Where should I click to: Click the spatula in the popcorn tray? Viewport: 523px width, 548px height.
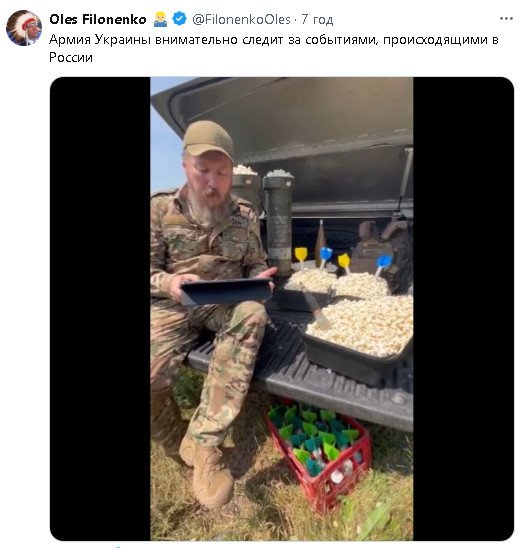click(x=315, y=307)
